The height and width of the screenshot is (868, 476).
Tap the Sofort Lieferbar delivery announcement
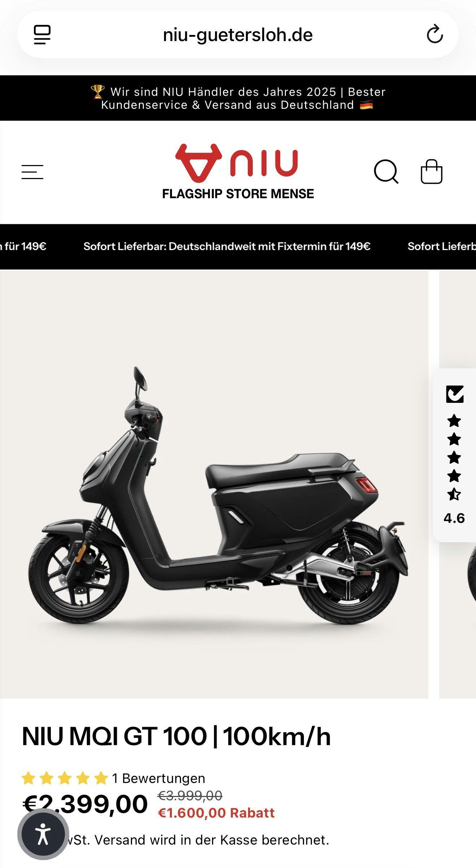pyautogui.click(x=227, y=246)
